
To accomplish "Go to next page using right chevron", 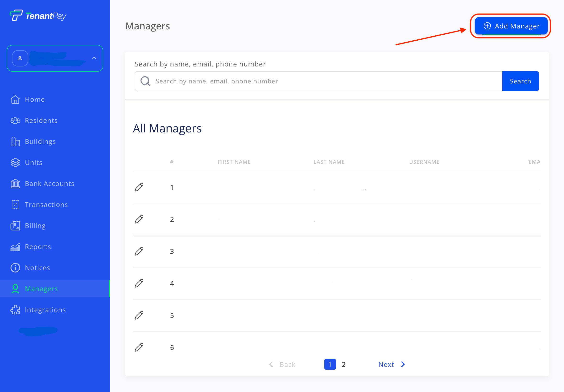I will (x=403, y=364).
